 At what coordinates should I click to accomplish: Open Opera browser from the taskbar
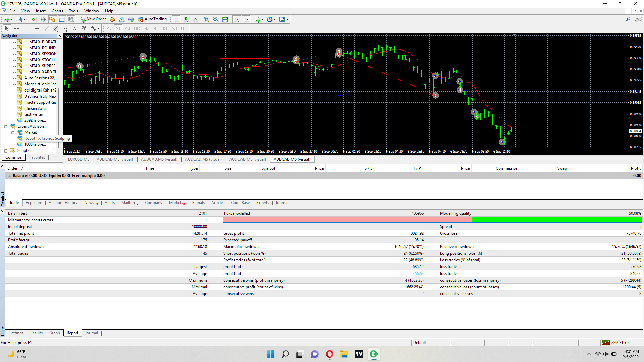point(329,354)
